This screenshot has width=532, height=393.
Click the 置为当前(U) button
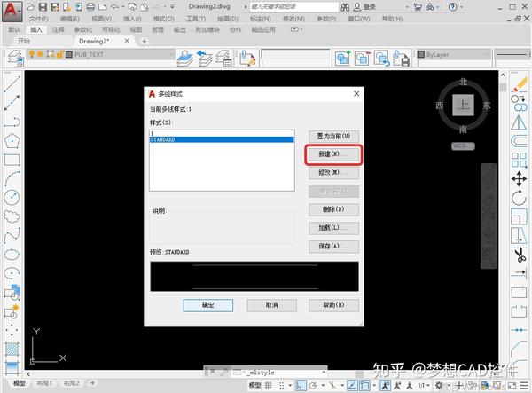click(333, 136)
